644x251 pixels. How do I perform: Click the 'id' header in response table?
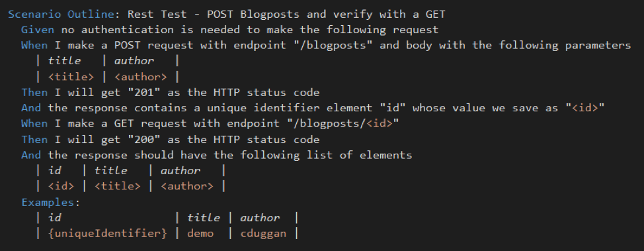click(x=55, y=170)
